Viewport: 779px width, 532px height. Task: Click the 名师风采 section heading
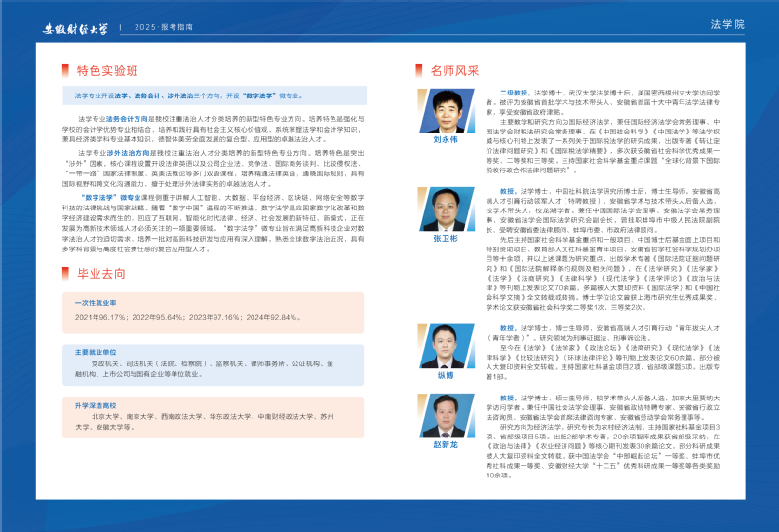coord(454,70)
